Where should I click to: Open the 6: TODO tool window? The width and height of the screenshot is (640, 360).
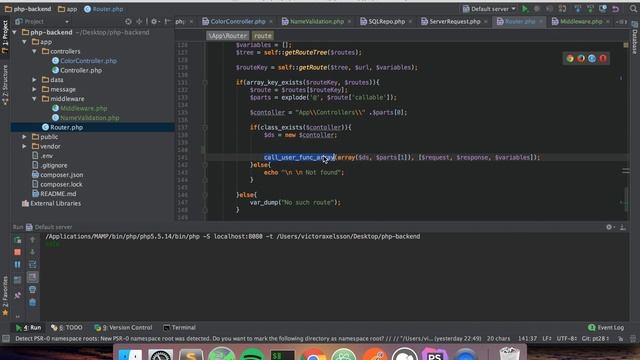click(67, 327)
